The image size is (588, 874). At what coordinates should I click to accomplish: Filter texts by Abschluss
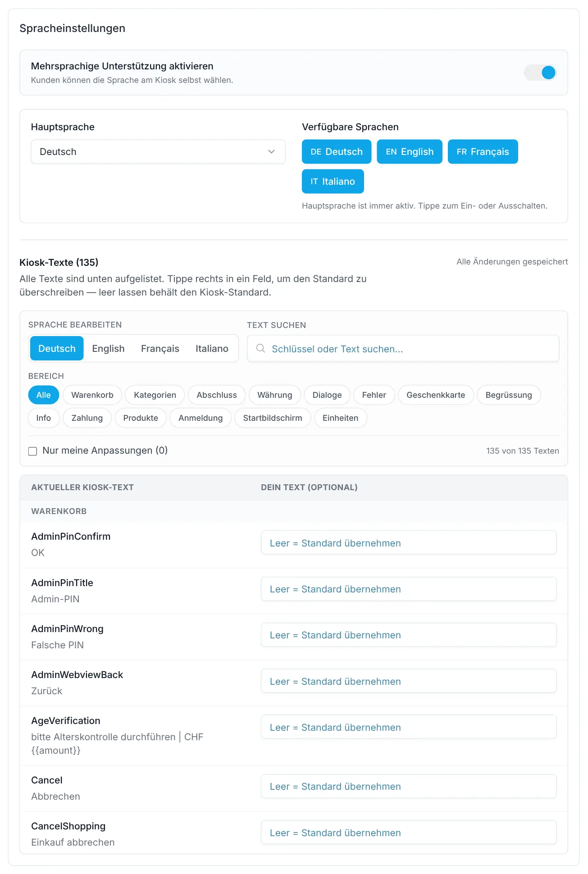pyautogui.click(x=217, y=395)
